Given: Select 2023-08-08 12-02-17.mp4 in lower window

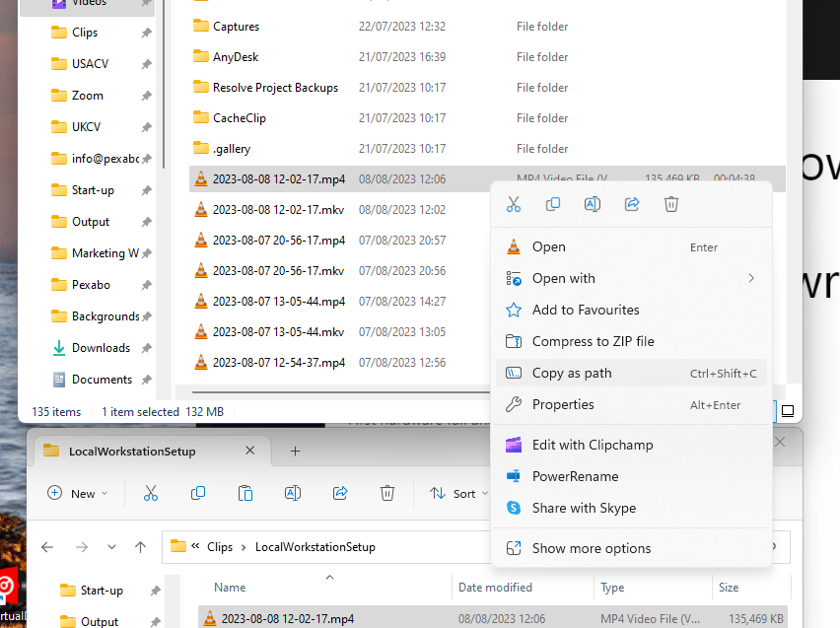Looking at the screenshot, I should (493, 619).
